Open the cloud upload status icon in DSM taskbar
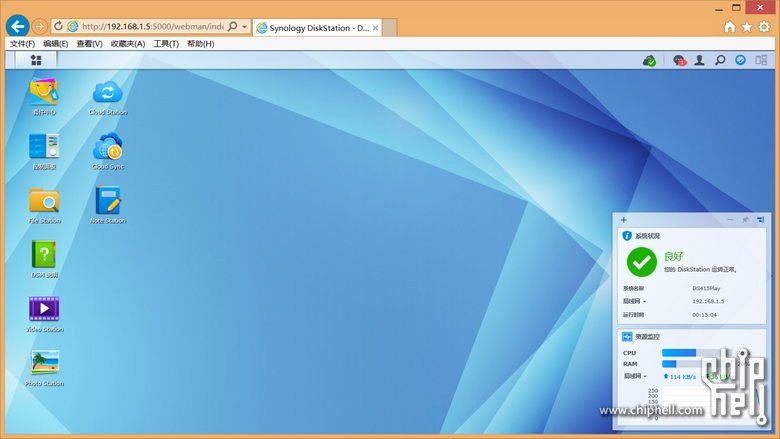 (x=649, y=61)
